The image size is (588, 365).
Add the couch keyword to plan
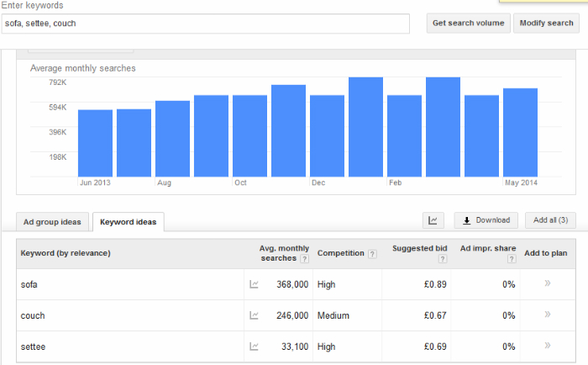pos(548,315)
